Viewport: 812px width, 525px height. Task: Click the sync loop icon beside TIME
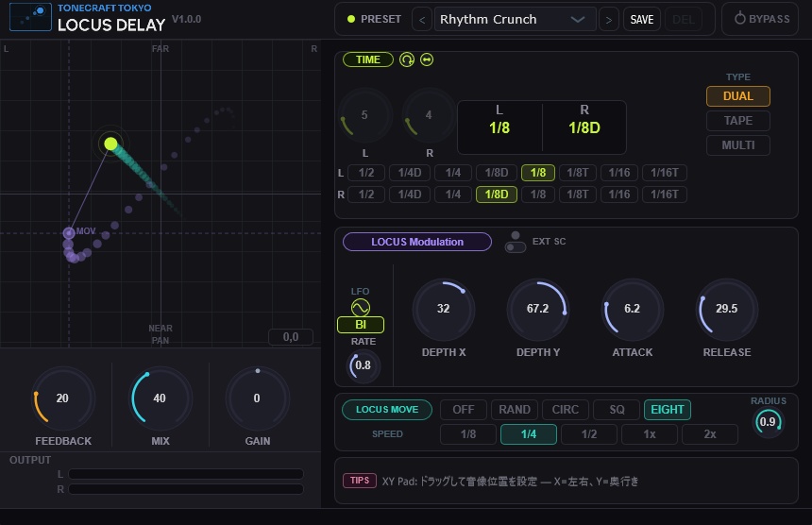(x=407, y=60)
